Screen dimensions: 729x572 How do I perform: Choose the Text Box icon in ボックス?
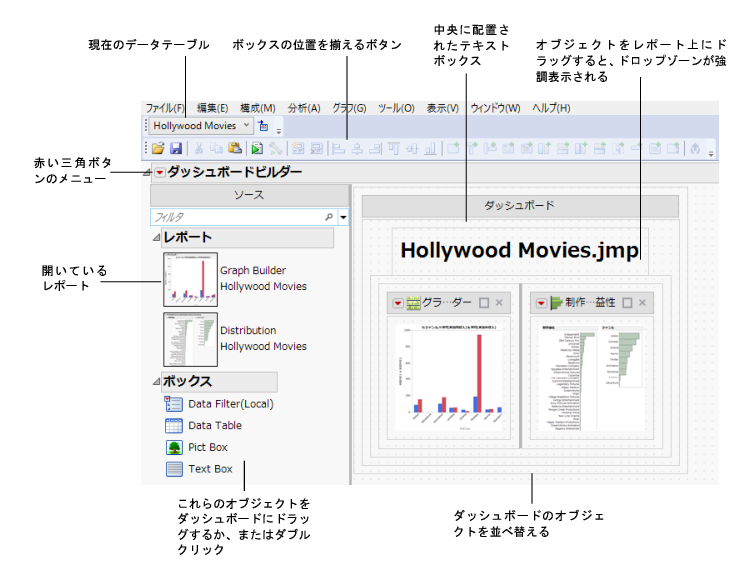(173, 468)
